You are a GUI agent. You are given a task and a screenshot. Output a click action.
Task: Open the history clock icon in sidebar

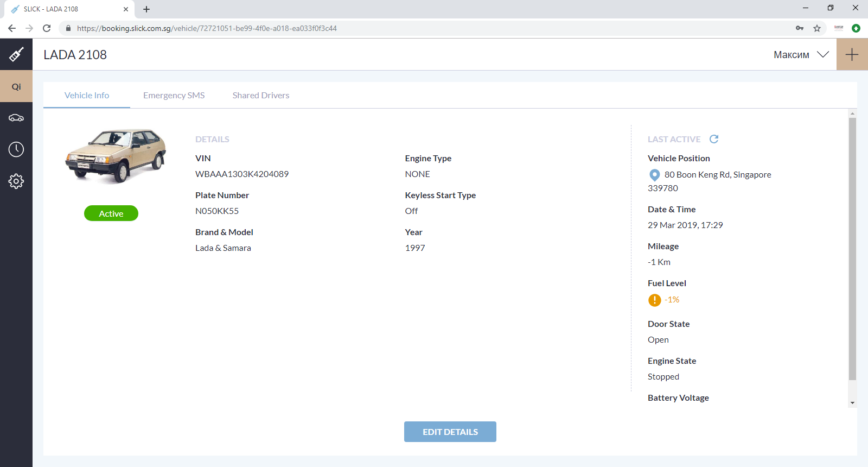tap(16, 149)
